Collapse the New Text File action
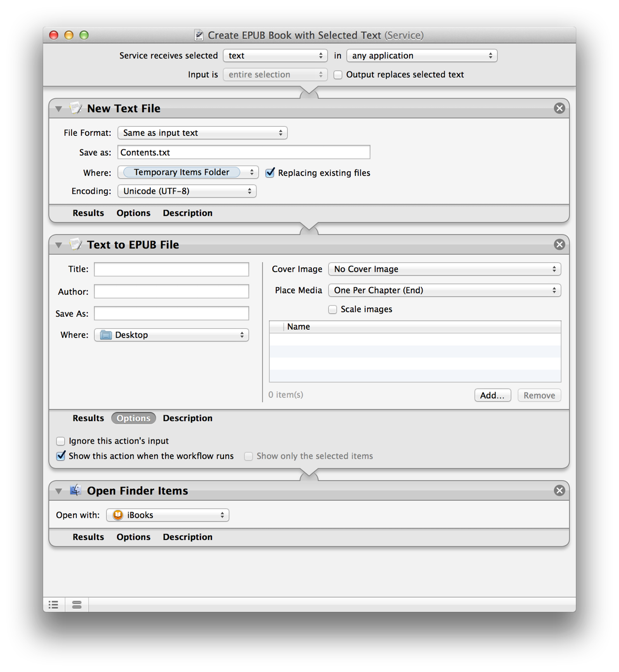This screenshot has width=619, height=672. point(59,109)
